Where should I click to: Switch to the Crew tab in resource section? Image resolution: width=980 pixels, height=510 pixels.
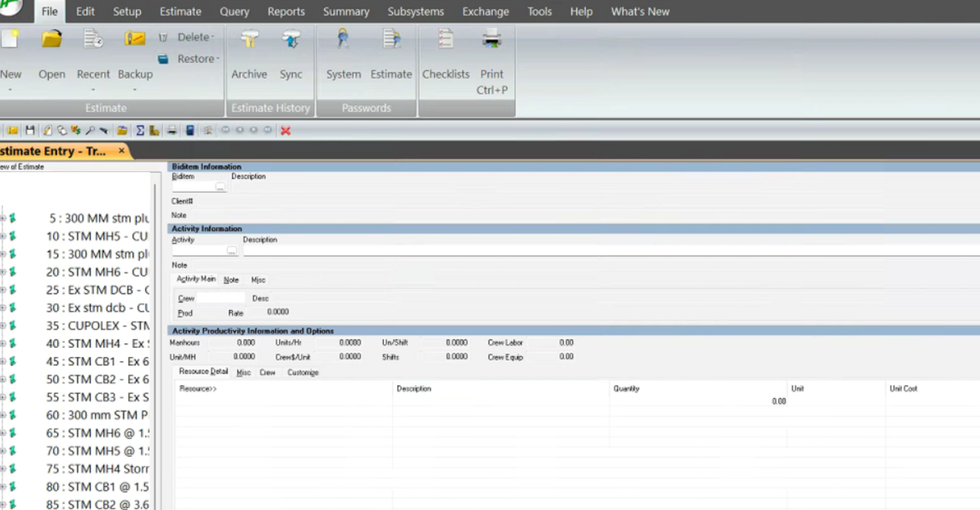tap(267, 373)
